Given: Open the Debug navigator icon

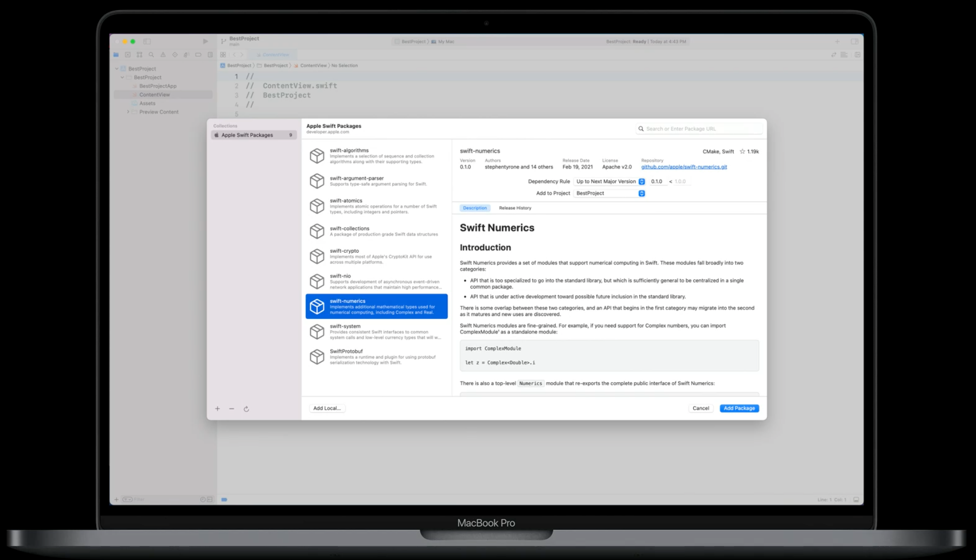Looking at the screenshot, I should [187, 55].
